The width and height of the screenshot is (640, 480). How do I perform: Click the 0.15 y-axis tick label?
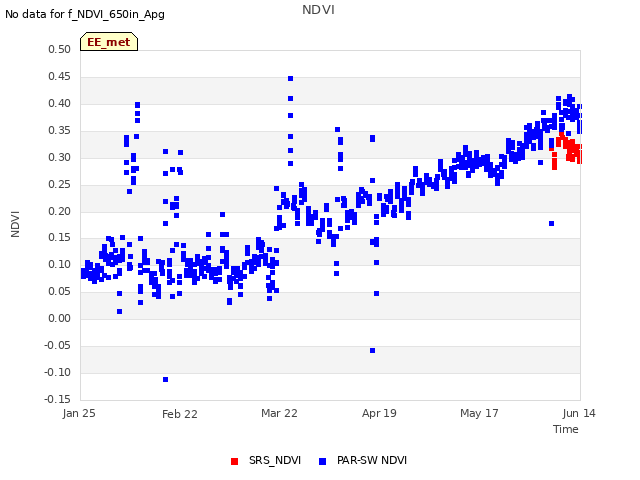[60, 238]
